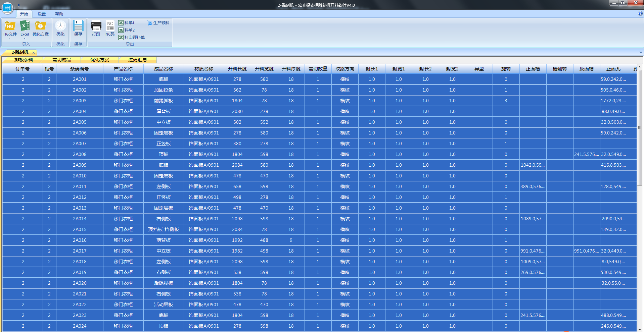Viewport: 644px width, 332px height.
Task: Click the scrollbar up arrow
Action: (x=640, y=67)
